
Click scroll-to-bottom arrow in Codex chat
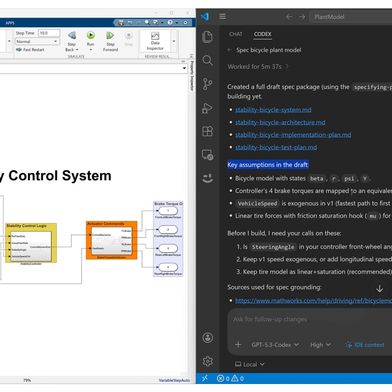(379, 288)
